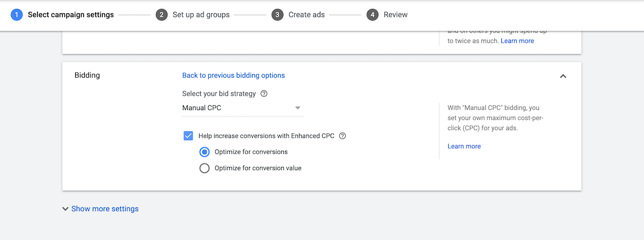Select Optimize for conversion value option
Screen dimensions: 644x240
(204, 168)
